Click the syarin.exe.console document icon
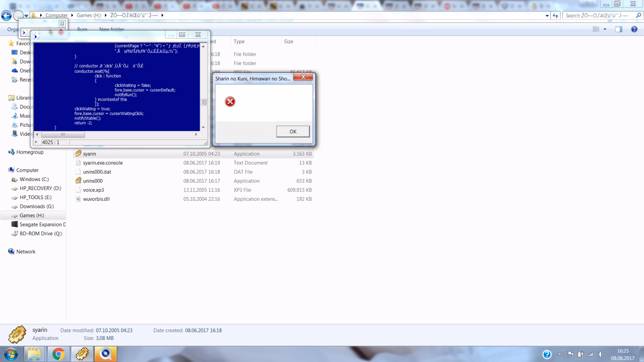Image resolution: width=644 pixels, height=362 pixels. coord(78,163)
